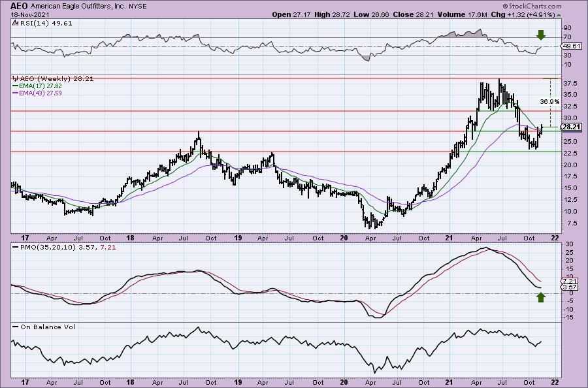Click the 7.21 PMO signal value tag
The height and width of the screenshot is (388, 588).
point(570,281)
